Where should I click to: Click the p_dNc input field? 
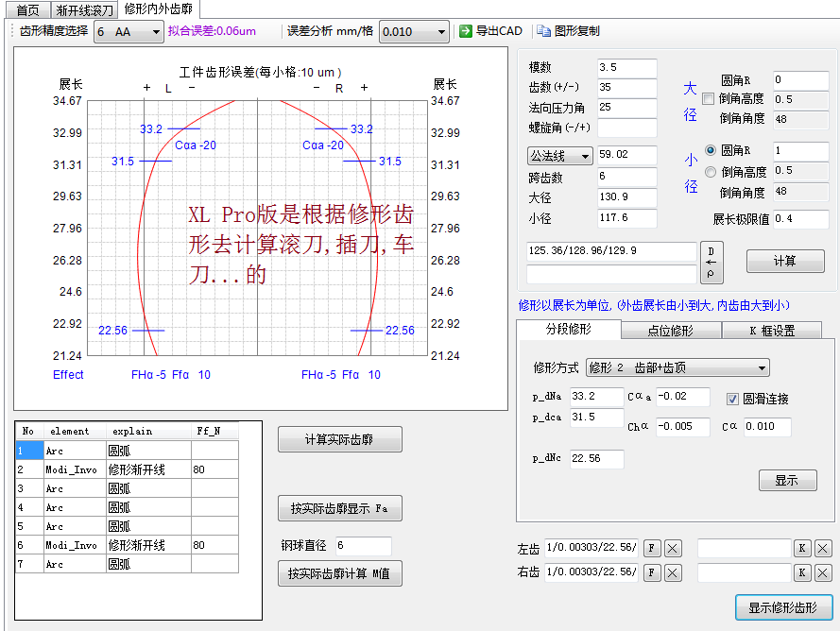coord(597,459)
